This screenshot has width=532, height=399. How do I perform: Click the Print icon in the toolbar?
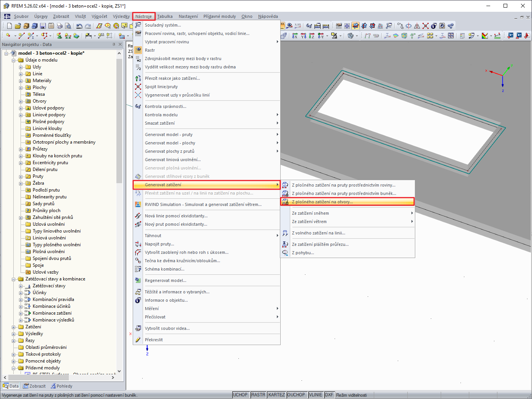coord(60,26)
